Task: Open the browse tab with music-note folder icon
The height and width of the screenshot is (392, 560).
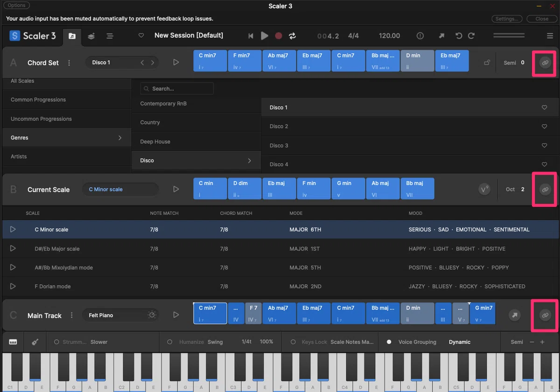Action: click(x=72, y=36)
